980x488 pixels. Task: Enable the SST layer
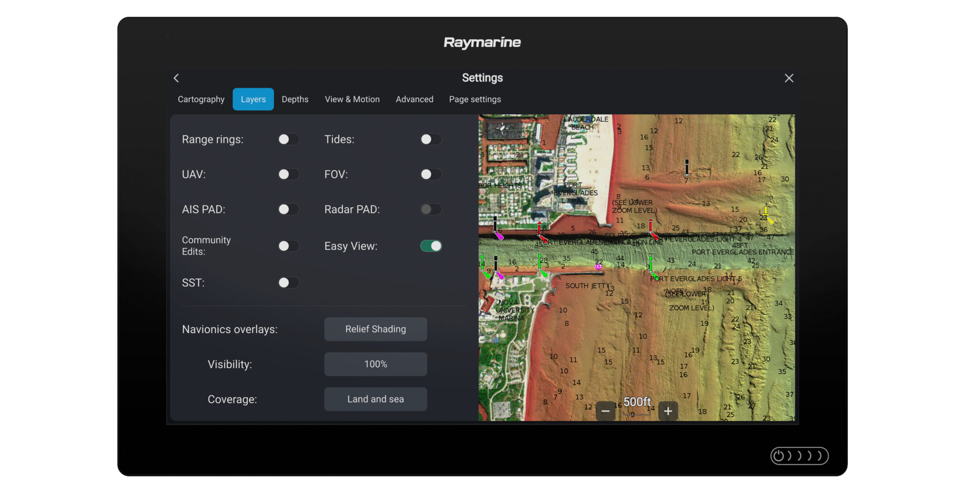click(x=289, y=282)
